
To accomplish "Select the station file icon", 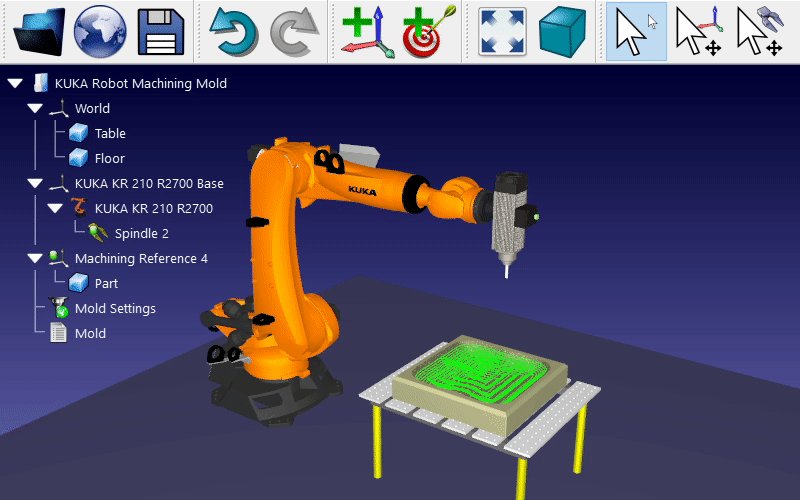I will (x=40, y=83).
